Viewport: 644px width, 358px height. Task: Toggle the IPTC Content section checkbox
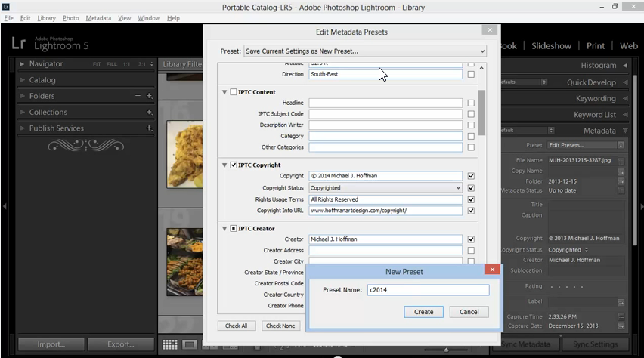(x=234, y=92)
